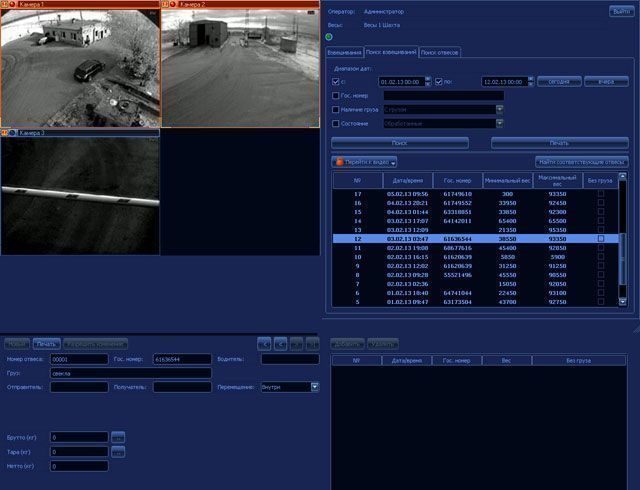
Task: Click the Гос. номер search input field
Action: [444, 96]
